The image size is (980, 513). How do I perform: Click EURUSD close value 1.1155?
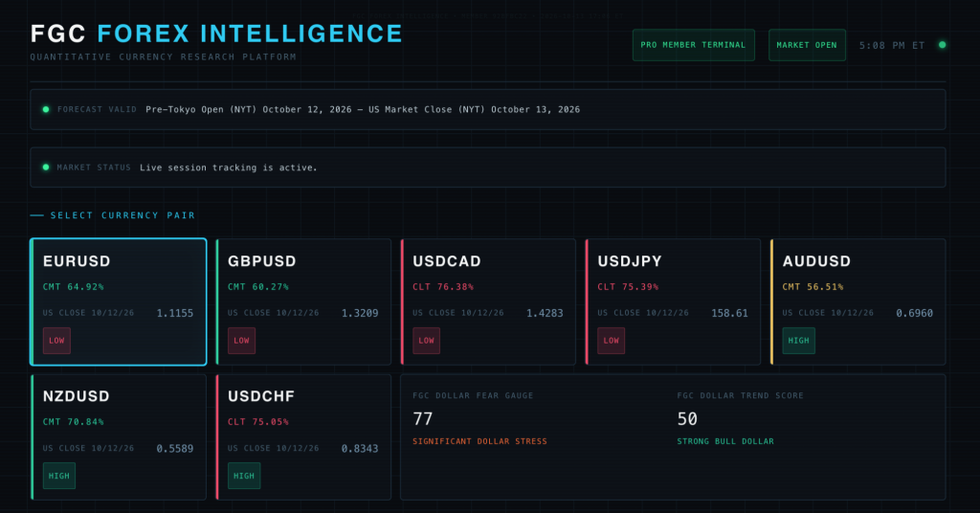pos(175,313)
